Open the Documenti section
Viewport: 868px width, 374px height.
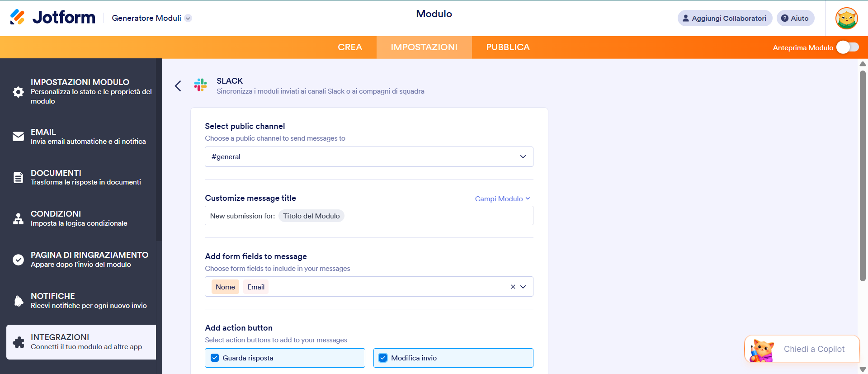tap(81, 177)
